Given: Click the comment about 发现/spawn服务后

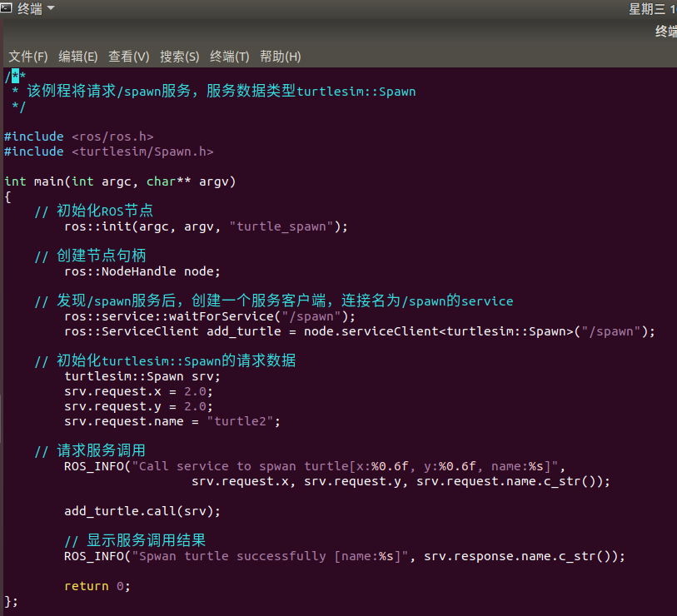Looking at the screenshot, I should click(x=274, y=301).
